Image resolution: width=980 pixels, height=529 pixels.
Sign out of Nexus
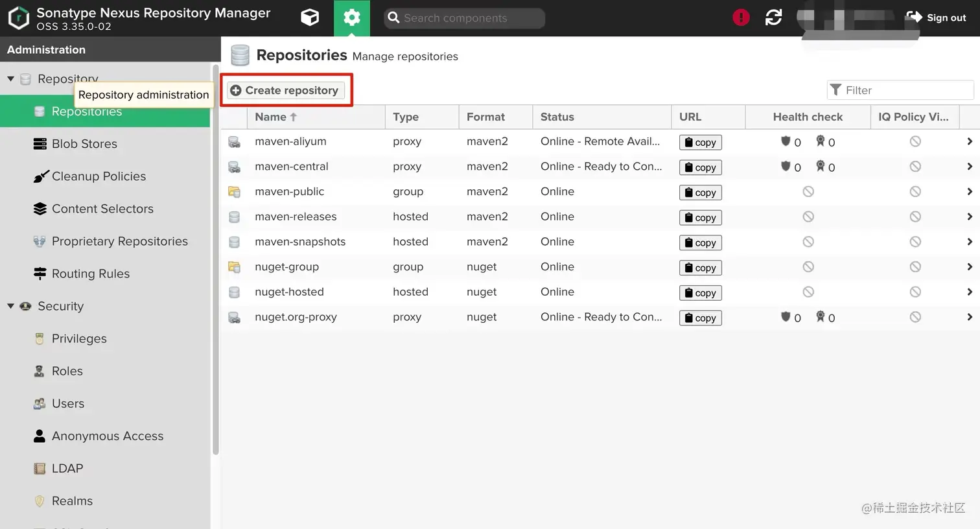coord(936,18)
